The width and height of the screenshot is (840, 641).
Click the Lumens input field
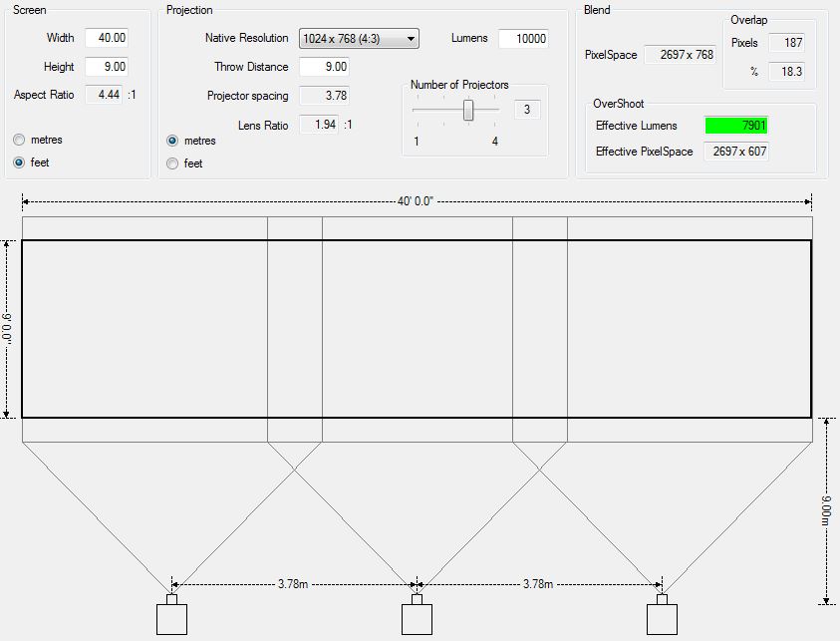(x=523, y=39)
